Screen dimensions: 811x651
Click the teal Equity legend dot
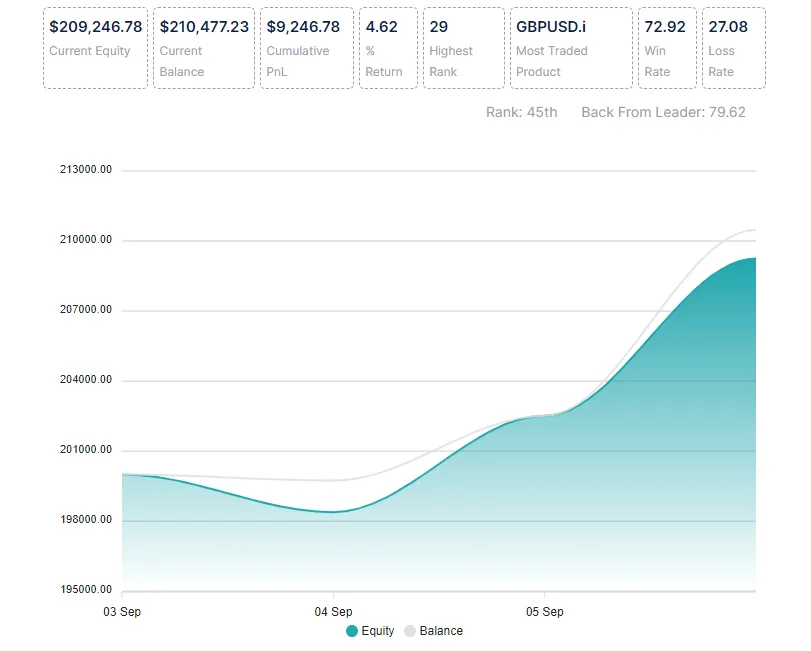(x=350, y=631)
